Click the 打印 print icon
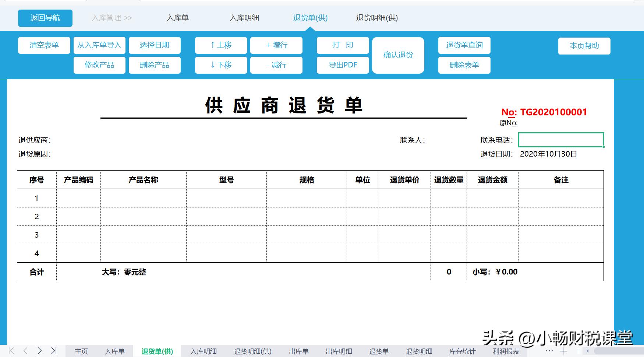This screenshot has height=357, width=644. [342, 45]
